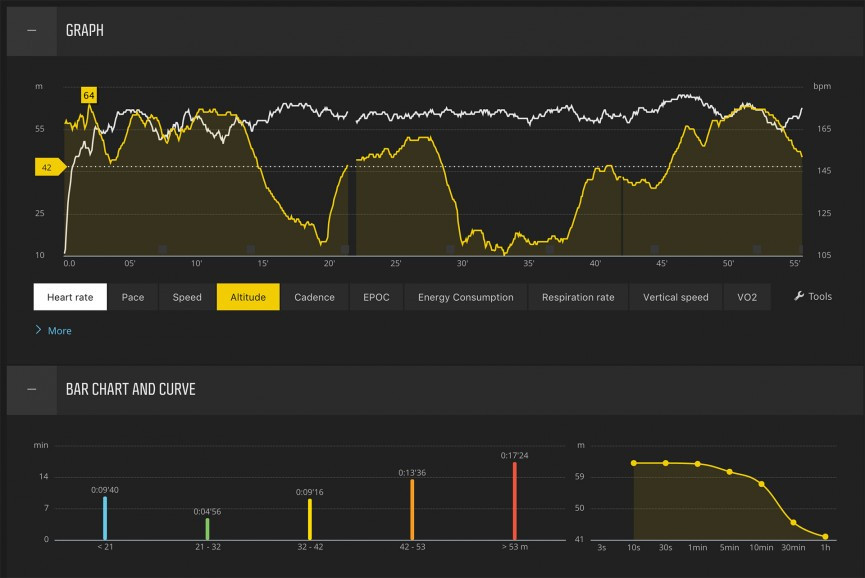The image size is (865, 578).
Task: Enable the Cadence overlay
Action: [314, 296]
